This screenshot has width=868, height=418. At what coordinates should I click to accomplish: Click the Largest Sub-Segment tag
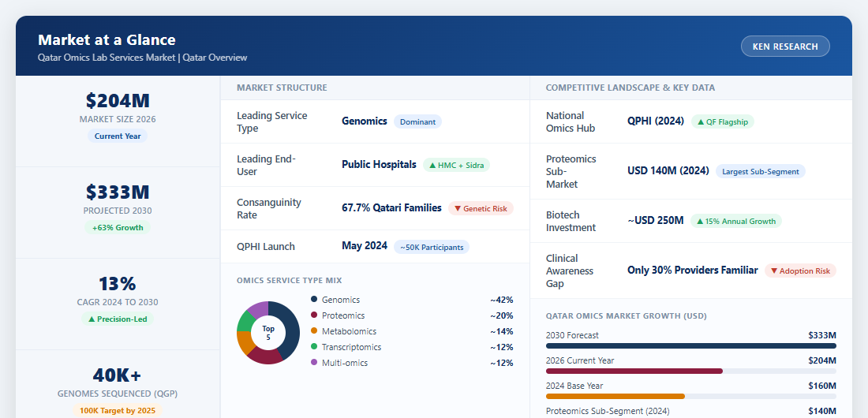click(760, 171)
